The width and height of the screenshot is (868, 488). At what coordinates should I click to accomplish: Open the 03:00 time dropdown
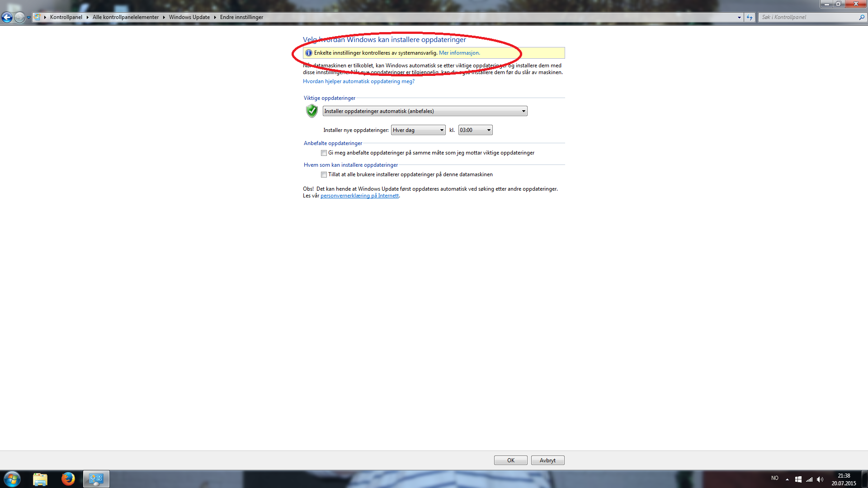475,130
